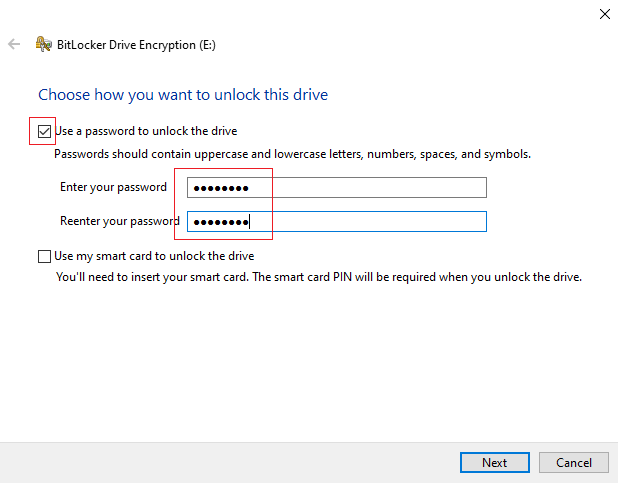Click the smart card PIN description text
Viewport: 618px width, 489px height.
point(319,277)
